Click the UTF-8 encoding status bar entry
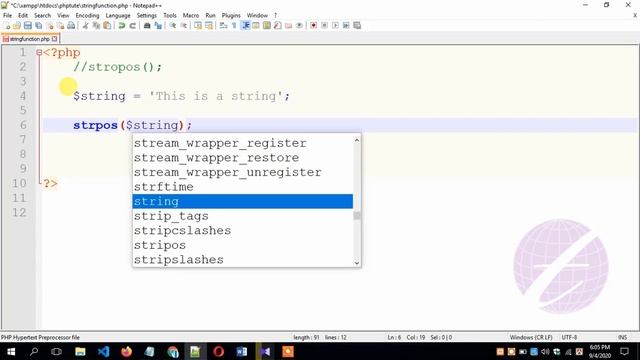This screenshot has width=640, height=360. tap(569, 338)
